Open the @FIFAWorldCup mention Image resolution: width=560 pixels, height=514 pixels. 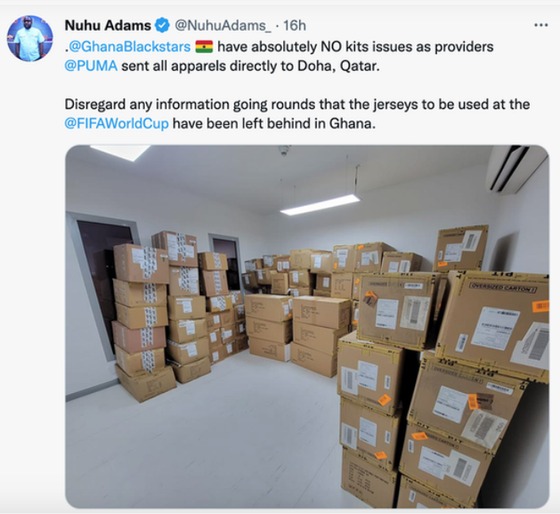[x=116, y=124]
